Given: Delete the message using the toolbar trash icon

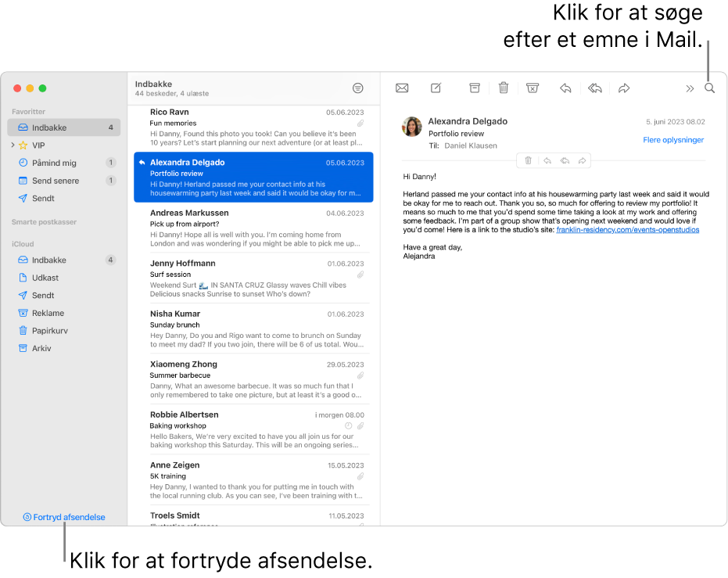Looking at the screenshot, I should 503,88.
